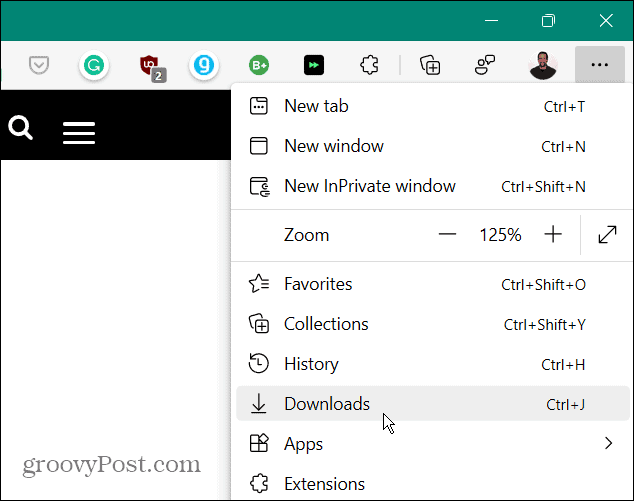The image size is (634, 501).
Task: Choose New InPrivate window
Action: tap(369, 186)
